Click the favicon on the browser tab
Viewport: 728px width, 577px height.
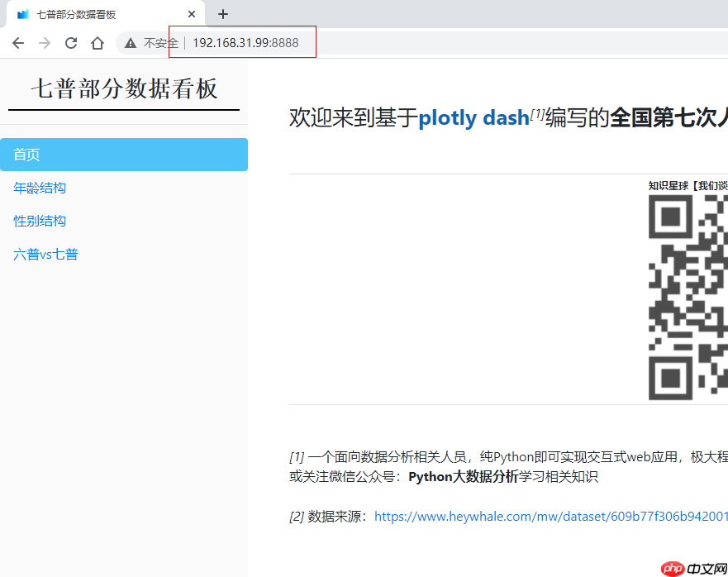coord(22,13)
